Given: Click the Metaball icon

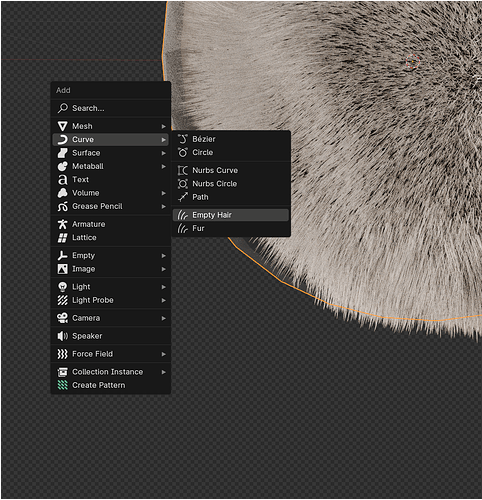Looking at the screenshot, I should pos(63,166).
